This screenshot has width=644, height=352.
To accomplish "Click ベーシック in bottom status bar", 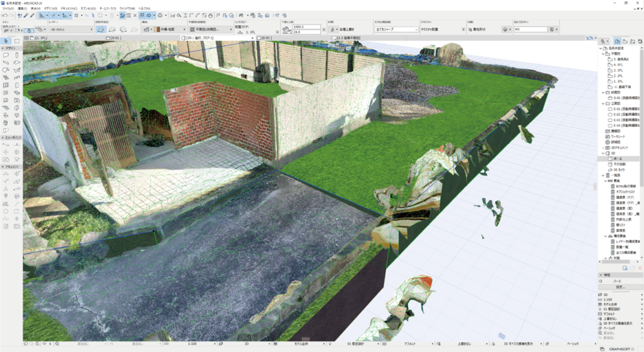I will point(573,344).
